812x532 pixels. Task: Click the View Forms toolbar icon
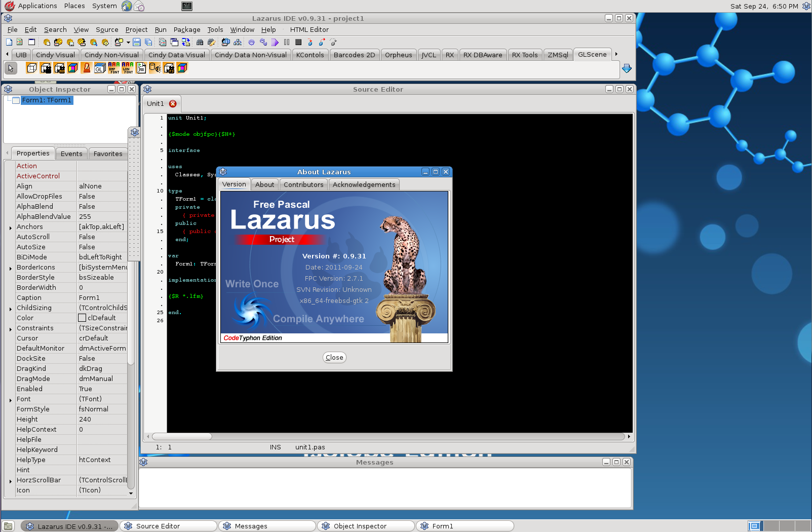(174, 42)
